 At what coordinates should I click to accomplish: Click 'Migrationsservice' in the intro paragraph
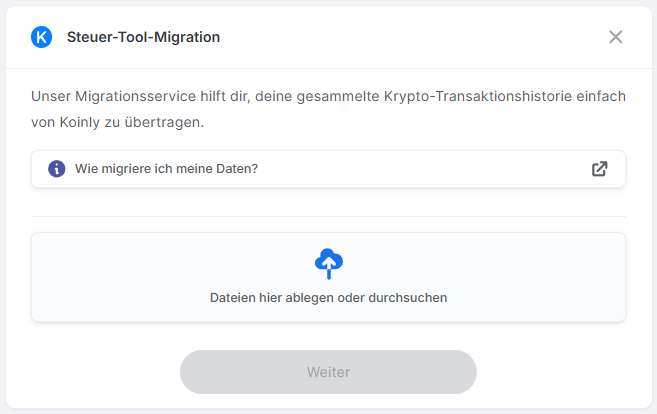tap(135, 96)
